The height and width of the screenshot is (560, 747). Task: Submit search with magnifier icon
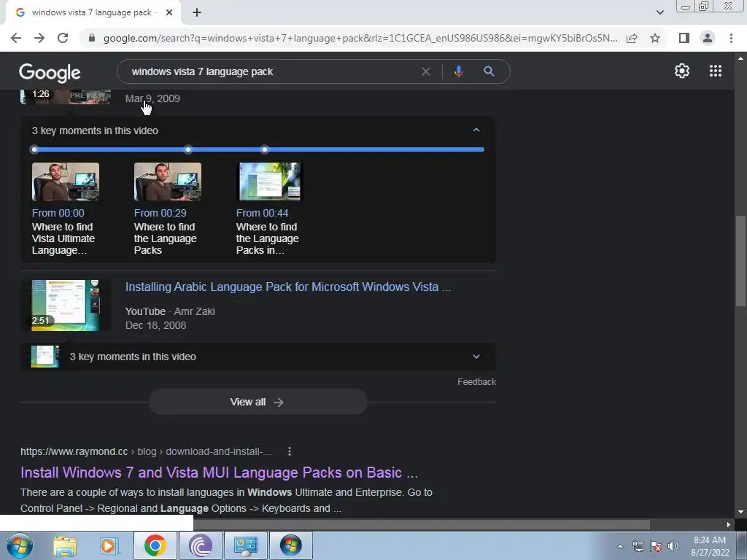point(489,71)
